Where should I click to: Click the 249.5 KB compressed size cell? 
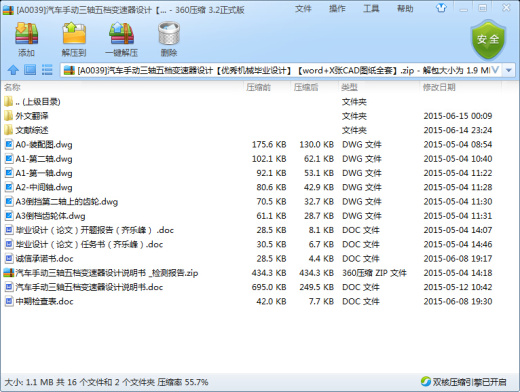point(317,287)
